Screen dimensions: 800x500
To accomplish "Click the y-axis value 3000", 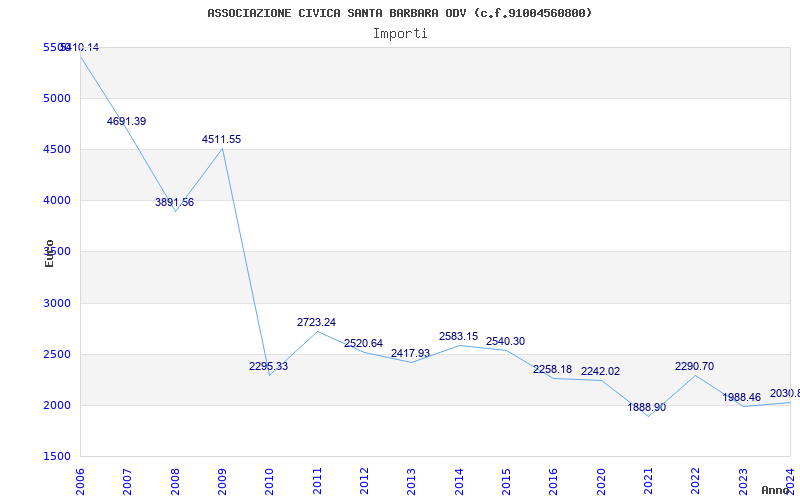I will click(x=57, y=304).
